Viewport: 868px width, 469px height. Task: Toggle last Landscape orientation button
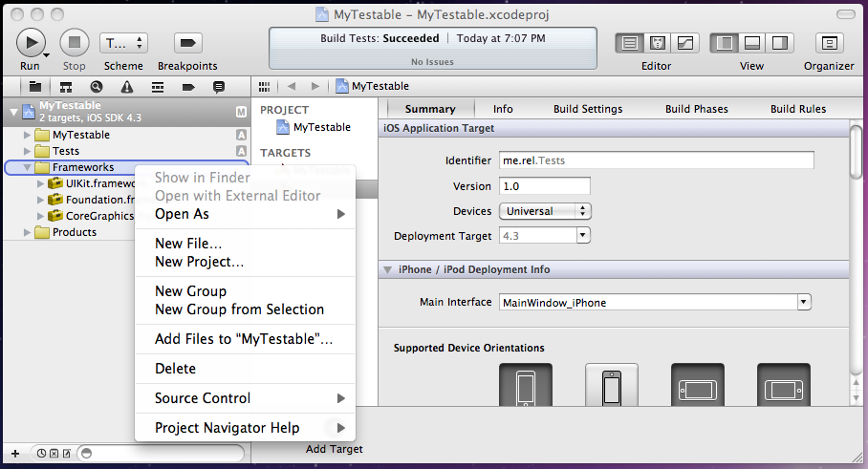pos(783,385)
